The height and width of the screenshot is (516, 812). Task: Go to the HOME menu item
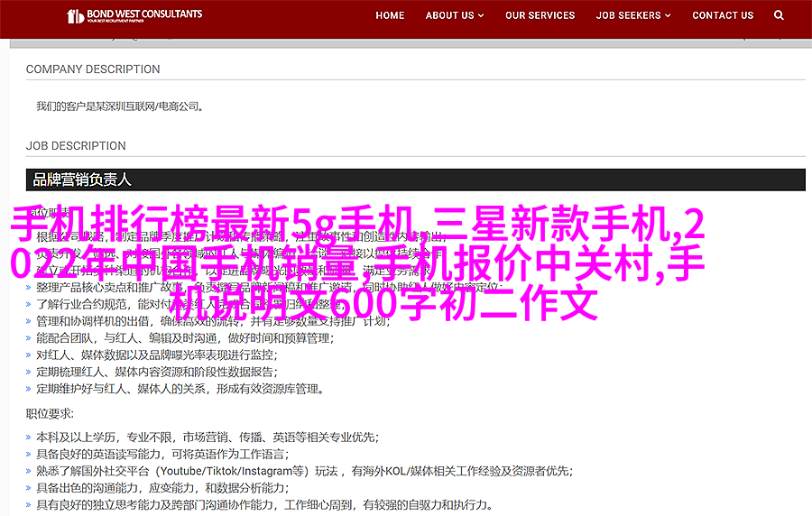(x=390, y=15)
